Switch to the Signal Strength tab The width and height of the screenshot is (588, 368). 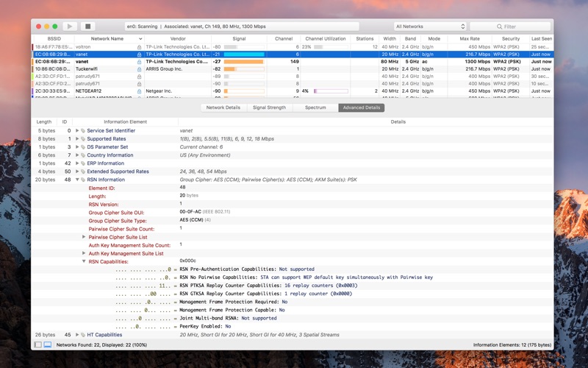click(269, 107)
